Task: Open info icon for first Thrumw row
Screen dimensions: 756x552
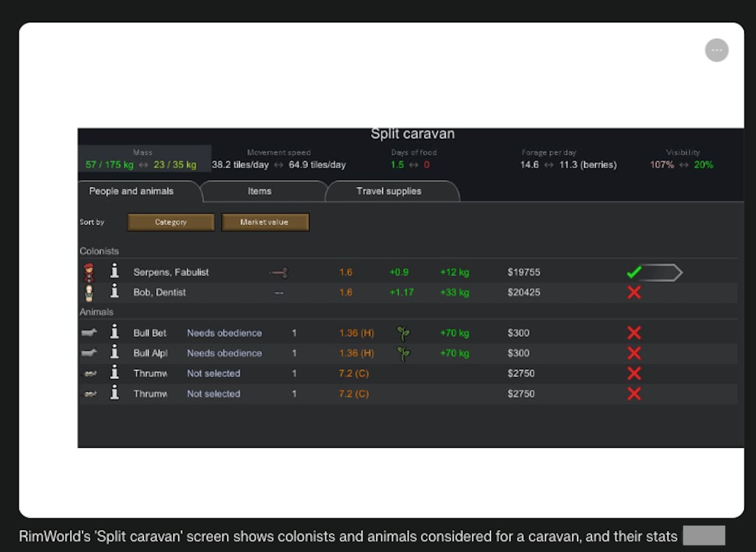Action: point(114,373)
